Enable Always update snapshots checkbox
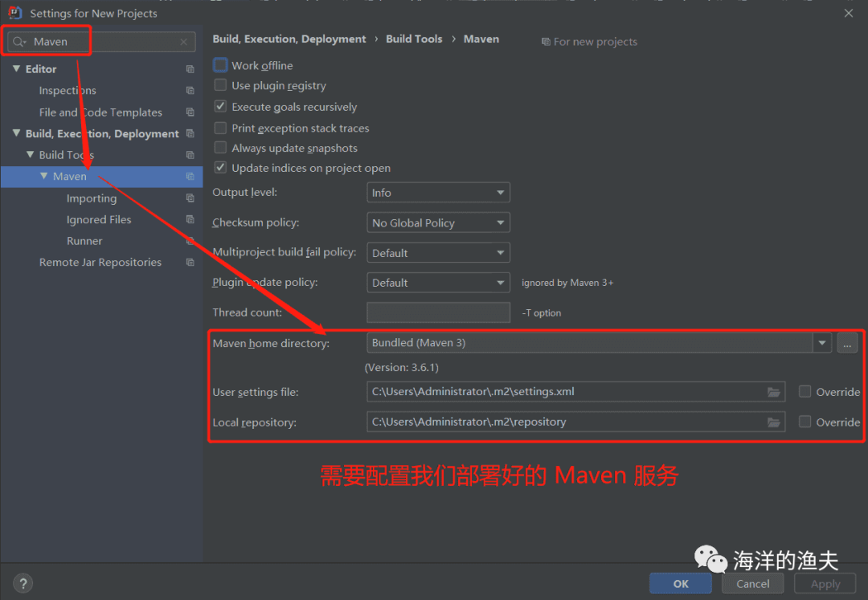Screen dimensions: 868x600 point(220,148)
